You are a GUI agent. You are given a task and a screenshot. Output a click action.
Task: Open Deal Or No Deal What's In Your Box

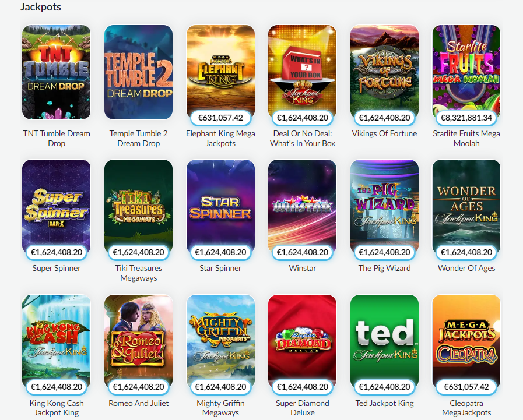[x=303, y=72]
